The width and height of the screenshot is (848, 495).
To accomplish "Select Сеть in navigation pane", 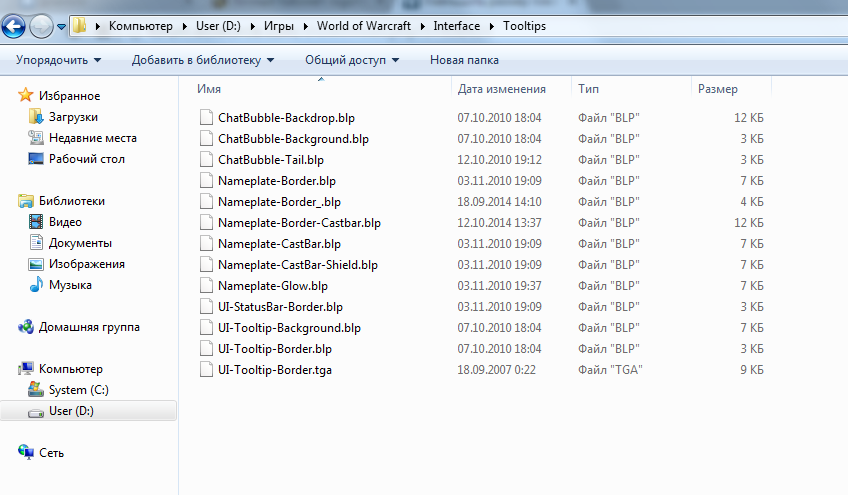I will point(51,453).
